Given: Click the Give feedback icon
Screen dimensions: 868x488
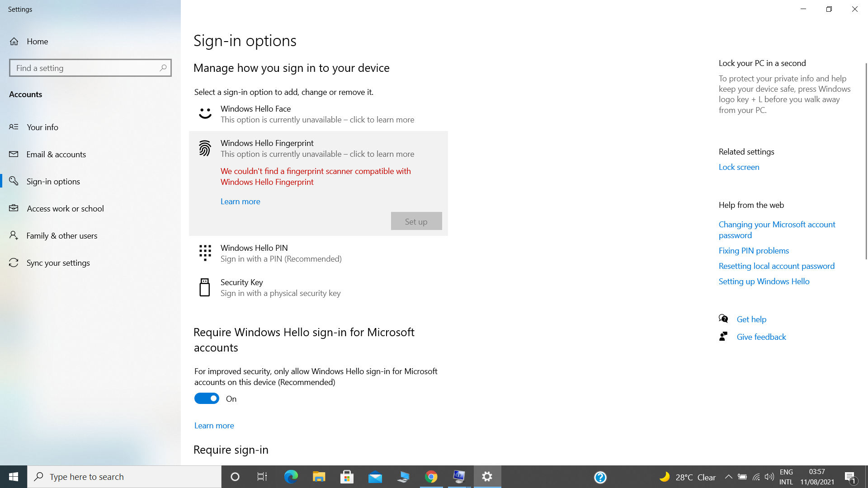Looking at the screenshot, I should click(x=724, y=336).
